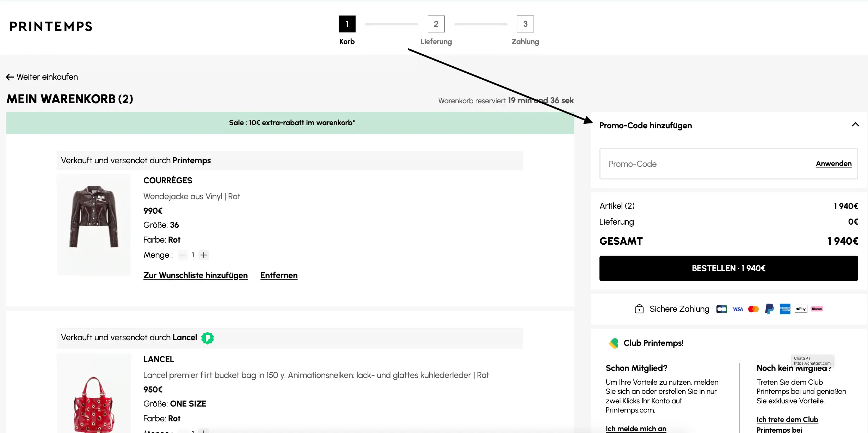
Task: Click the Klarna payment icon
Action: click(x=817, y=309)
